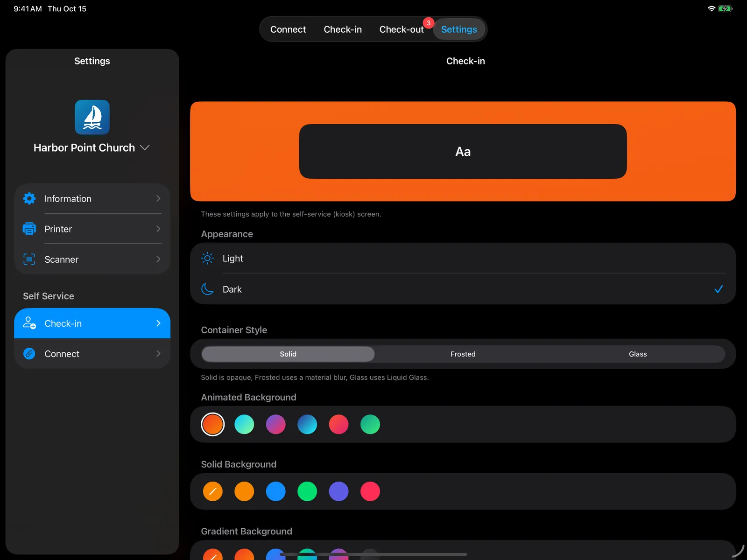Choose Solid container style
Screen dimensions: 747x560
[288, 354]
